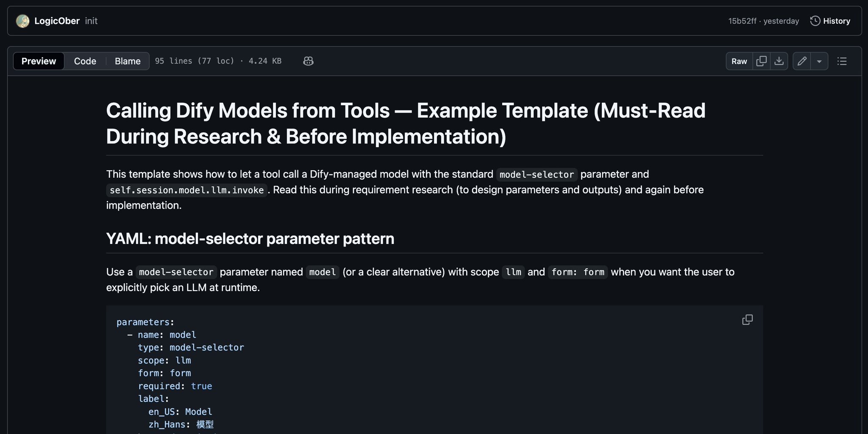View the file History

coord(830,21)
